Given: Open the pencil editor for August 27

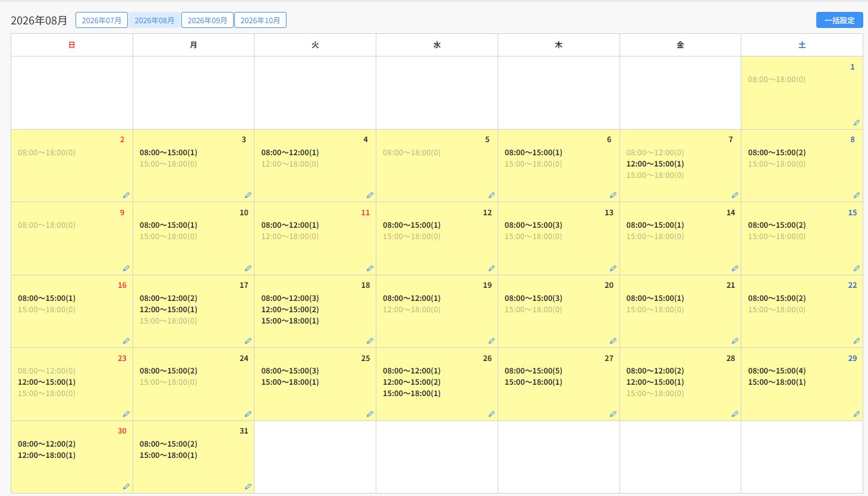Looking at the screenshot, I should pyautogui.click(x=613, y=414).
